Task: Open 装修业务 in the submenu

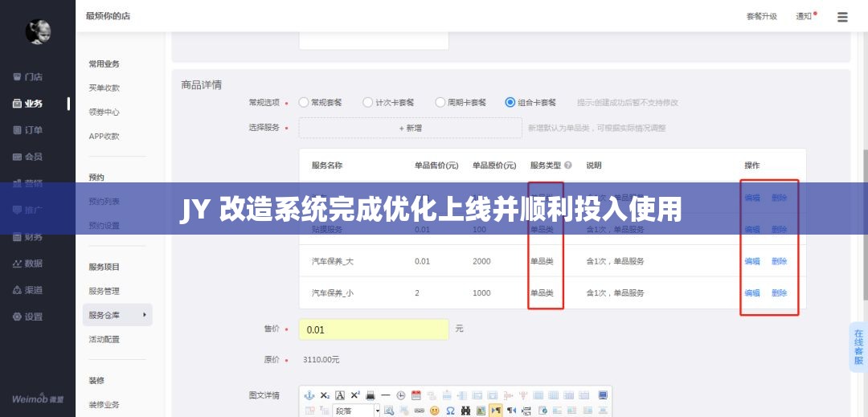Action: click(x=104, y=404)
